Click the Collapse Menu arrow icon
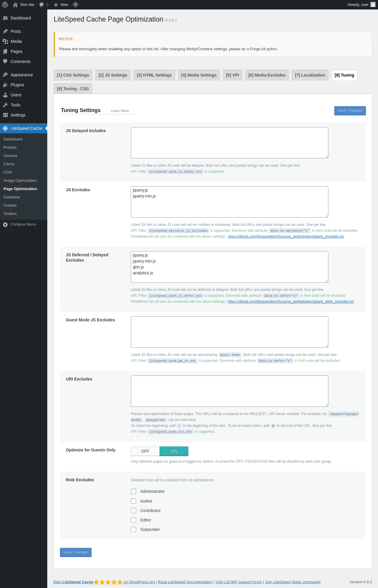The height and width of the screenshot is (588, 378). 5,224
